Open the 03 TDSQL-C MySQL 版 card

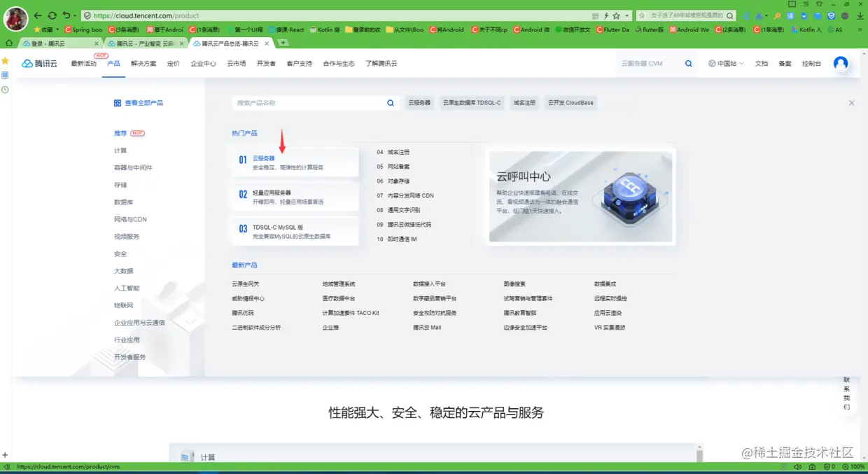(295, 231)
